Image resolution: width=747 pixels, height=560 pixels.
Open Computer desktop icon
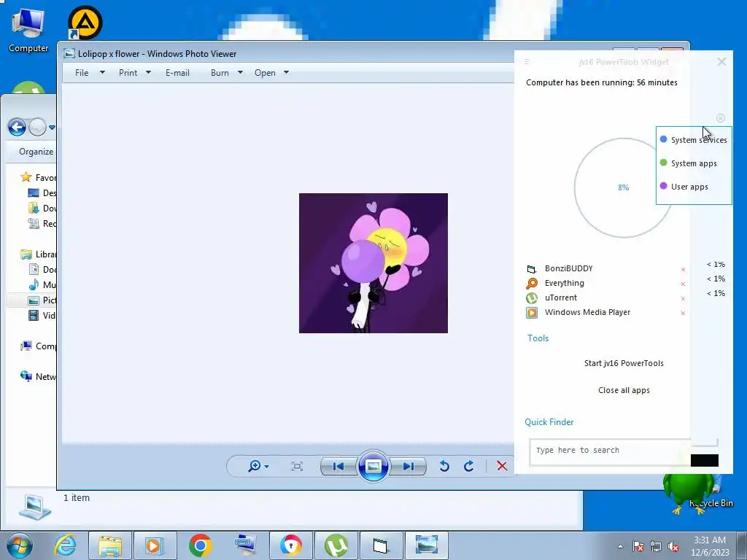[28, 30]
